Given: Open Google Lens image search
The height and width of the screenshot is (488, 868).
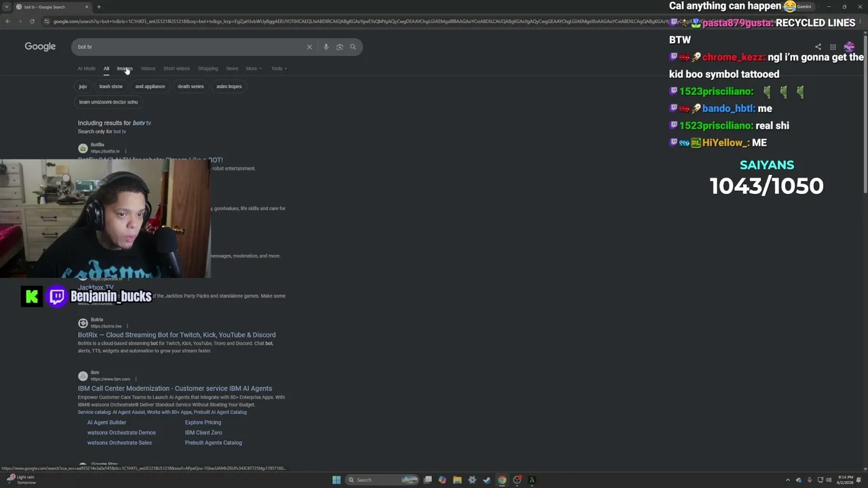Looking at the screenshot, I should pos(340,47).
